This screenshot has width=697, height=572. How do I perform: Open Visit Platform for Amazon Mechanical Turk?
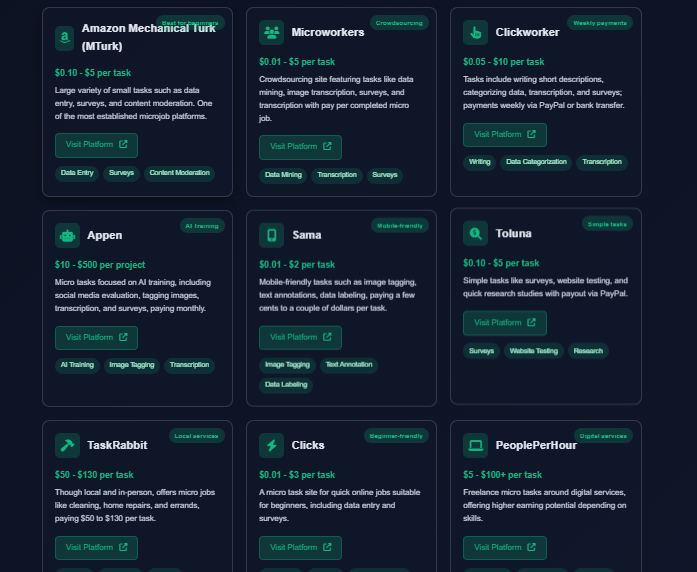96,145
